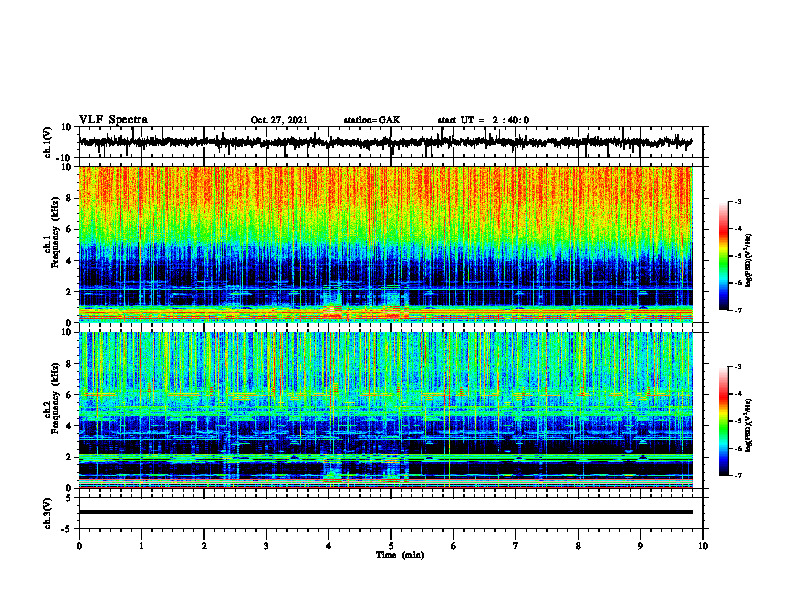Click the ch.1 spectrogram panel

click(386, 244)
